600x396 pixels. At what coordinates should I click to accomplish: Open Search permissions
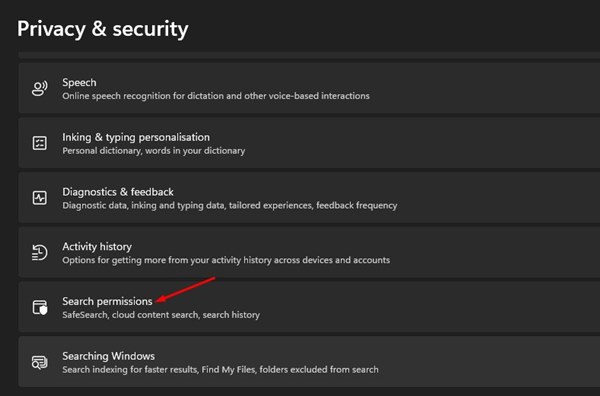pos(309,307)
